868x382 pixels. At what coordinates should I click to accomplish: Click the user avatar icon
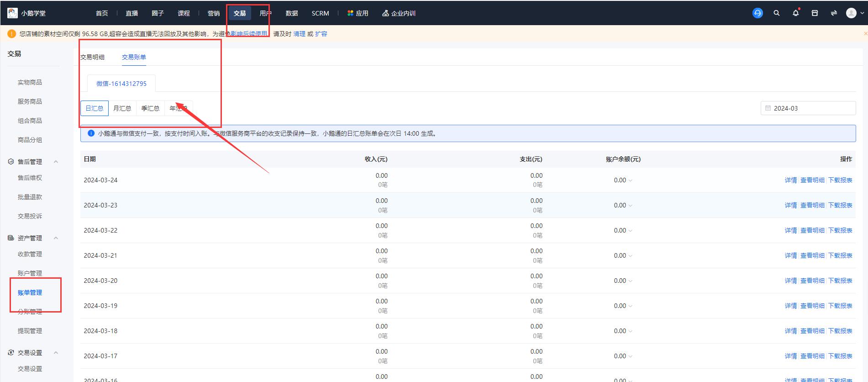coord(851,13)
